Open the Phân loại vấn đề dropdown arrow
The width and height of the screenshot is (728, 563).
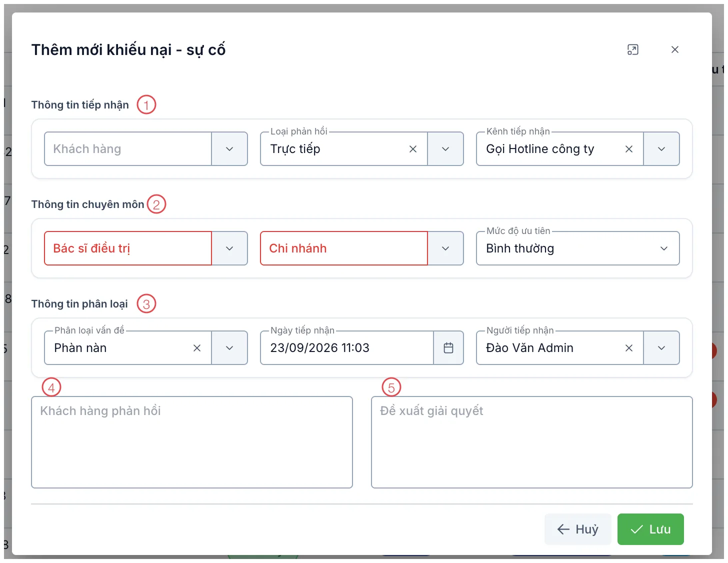pyautogui.click(x=229, y=348)
